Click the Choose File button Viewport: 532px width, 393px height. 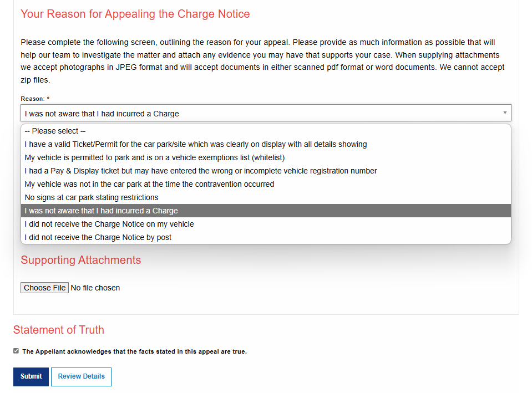click(x=44, y=288)
